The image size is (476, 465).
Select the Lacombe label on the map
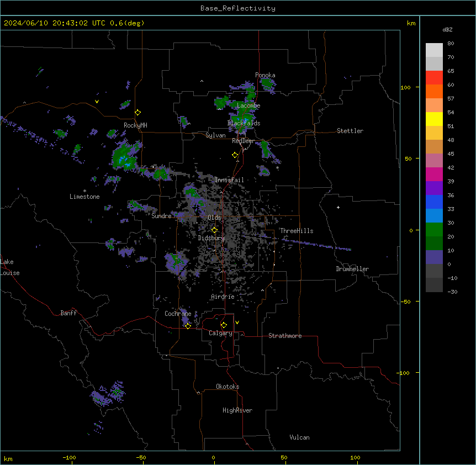(x=248, y=105)
